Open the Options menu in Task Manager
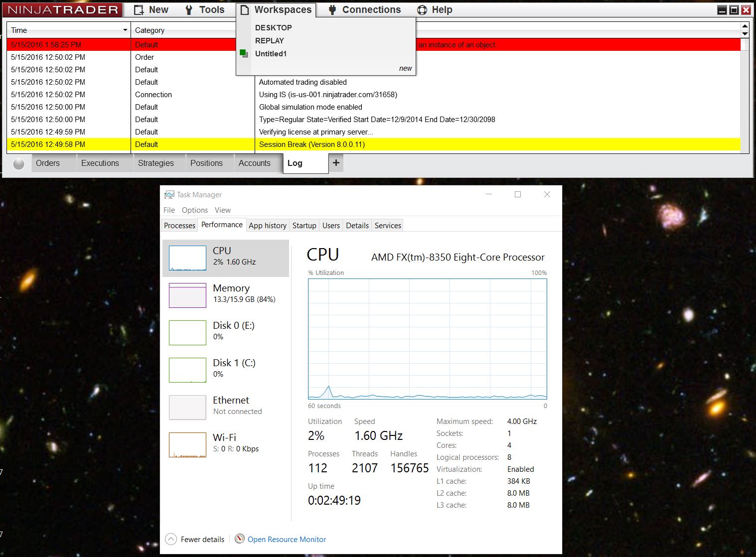 coord(195,210)
